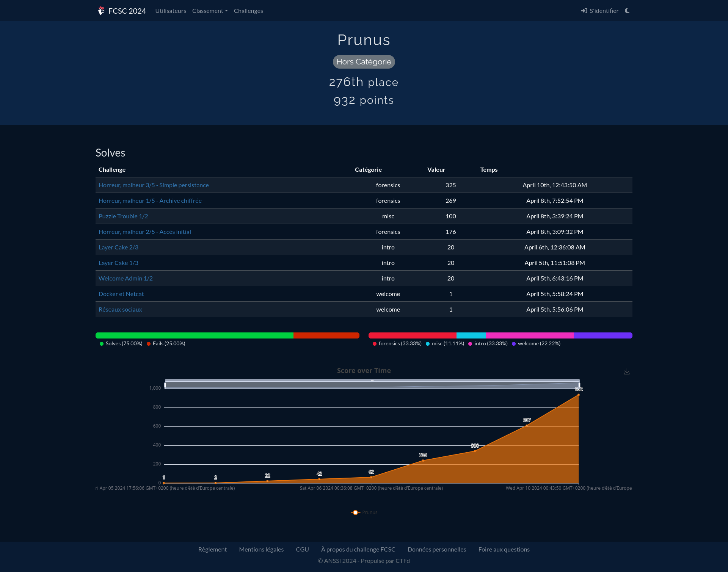Viewport: 728px width, 572px height.
Task: Open Docker et Netcat challenge
Action: point(121,294)
